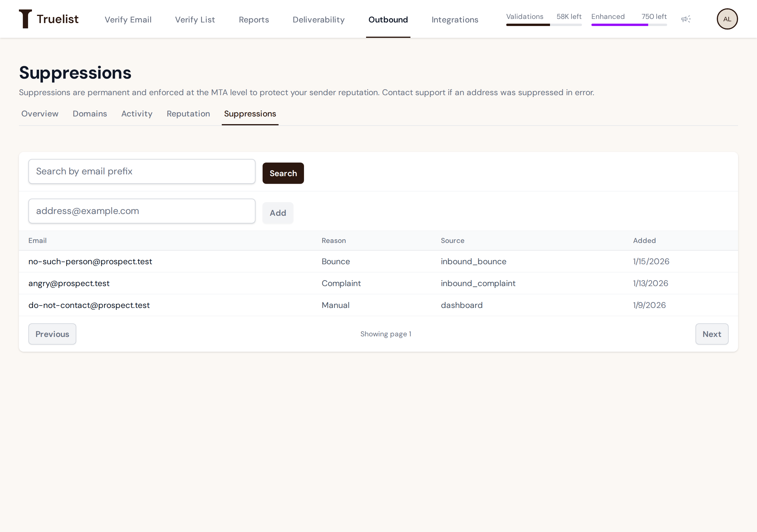The image size is (757, 532).
Task: Open the Activity tab
Action: [x=137, y=114]
